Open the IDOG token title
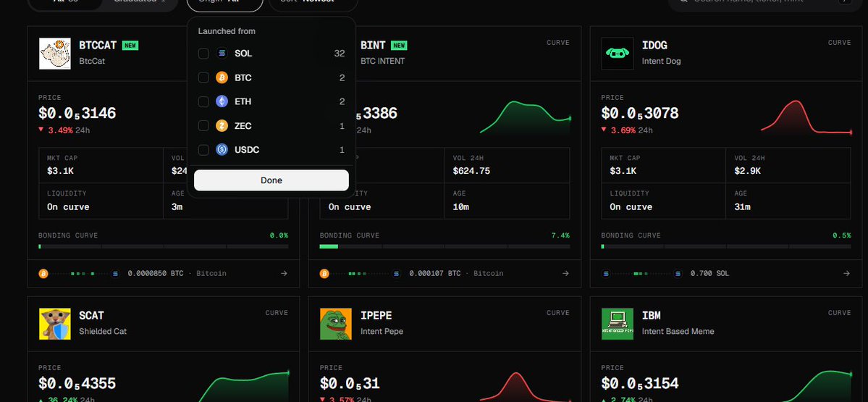Image resolution: width=868 pixels, height=402 pixels. [654, 46]
